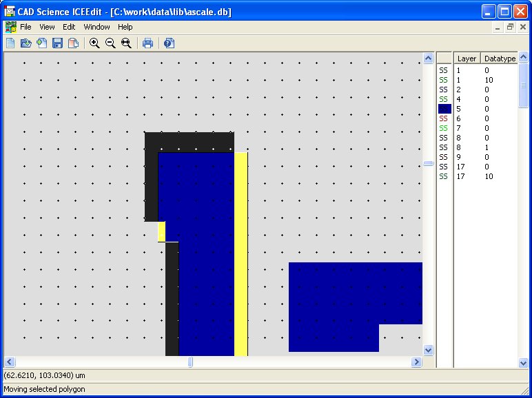The image size is (532, 398).
Task: Open the File menu
Action: (x=25, y=27)
